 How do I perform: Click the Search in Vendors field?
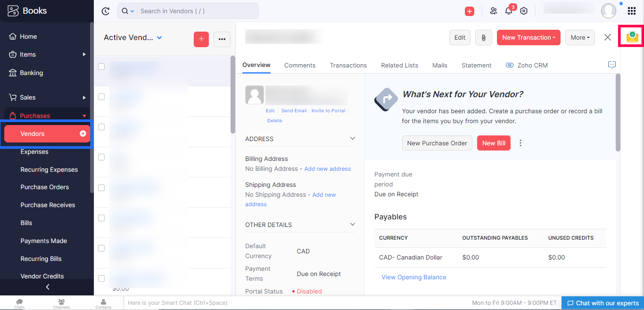198,11
